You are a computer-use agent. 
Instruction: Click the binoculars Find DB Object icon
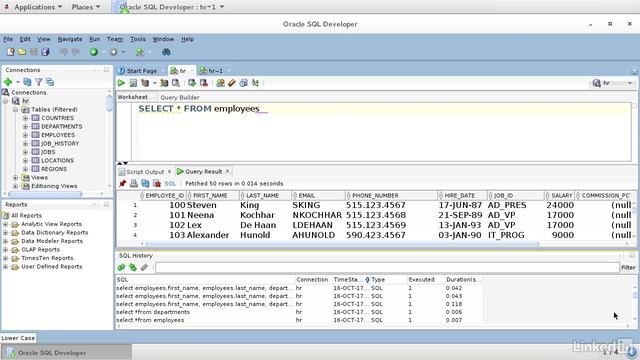tap(166, 52)
